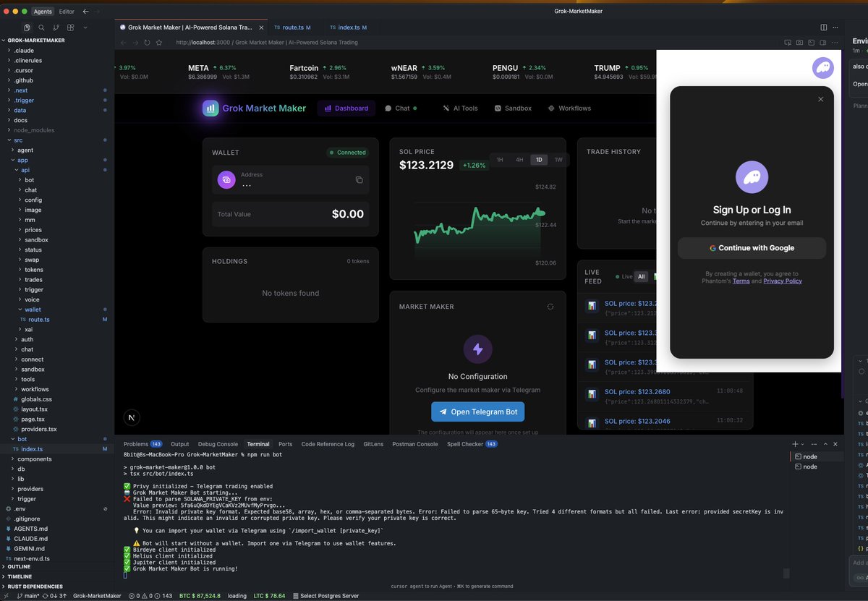The image size is (868, 601).
Task: Select the 1H chart timeframe
Action: point(500,160)
